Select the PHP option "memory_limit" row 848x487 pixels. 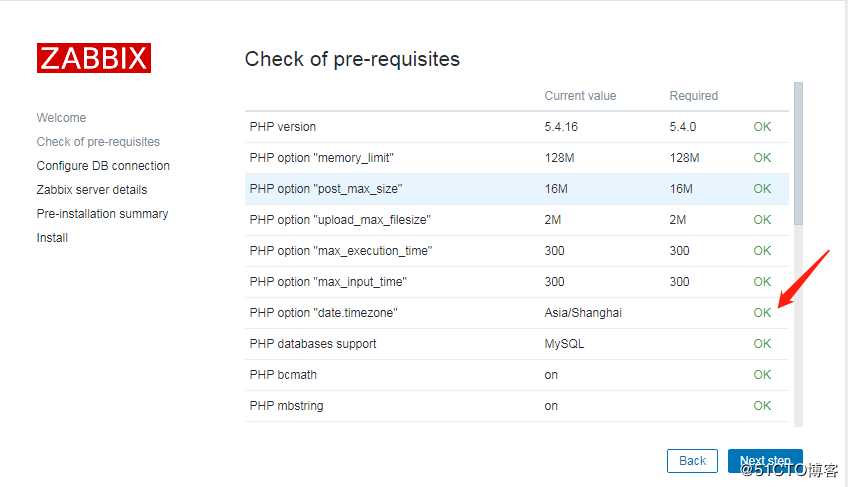516,157
